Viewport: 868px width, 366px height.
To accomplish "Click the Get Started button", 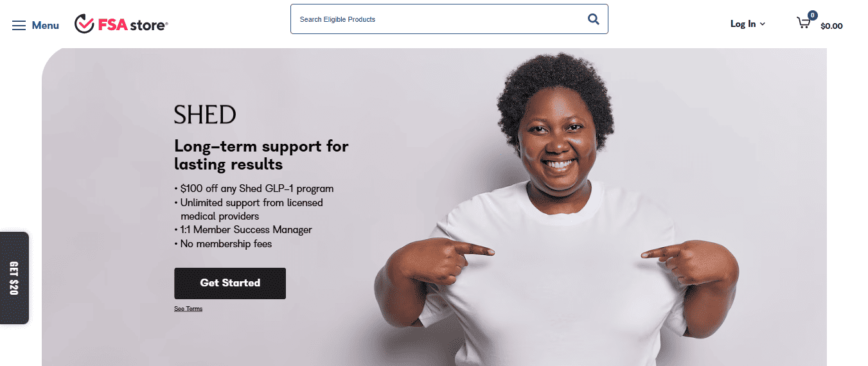I will coord(230,283).
